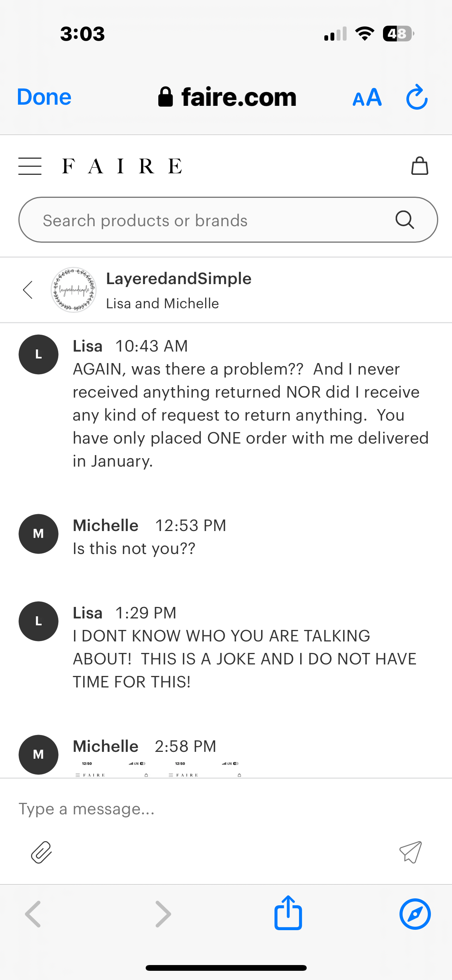Open the LayeredandSimple brand avatar

pyautogui.click(x=74, y=290)
